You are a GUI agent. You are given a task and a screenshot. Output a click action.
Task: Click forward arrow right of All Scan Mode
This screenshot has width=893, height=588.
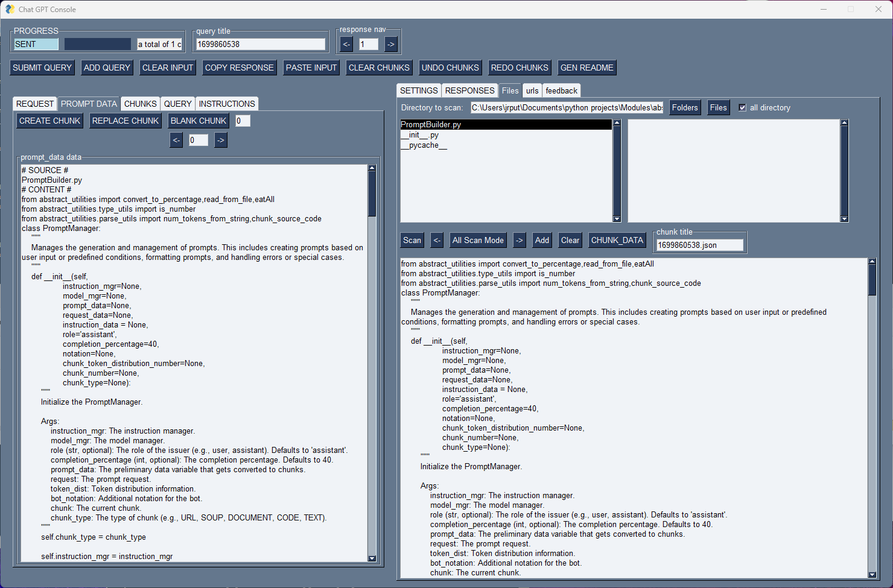pos(520,240)
